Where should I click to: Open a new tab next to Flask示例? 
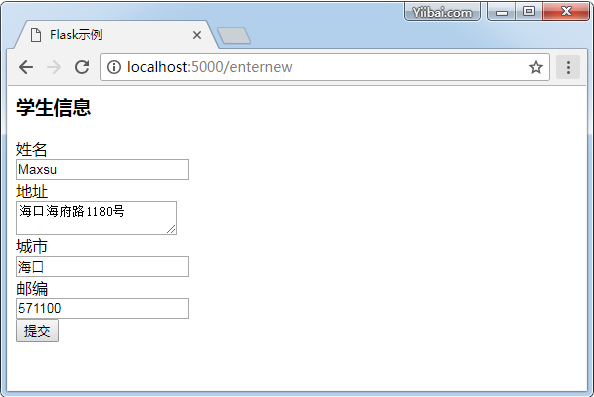[234, 36]
